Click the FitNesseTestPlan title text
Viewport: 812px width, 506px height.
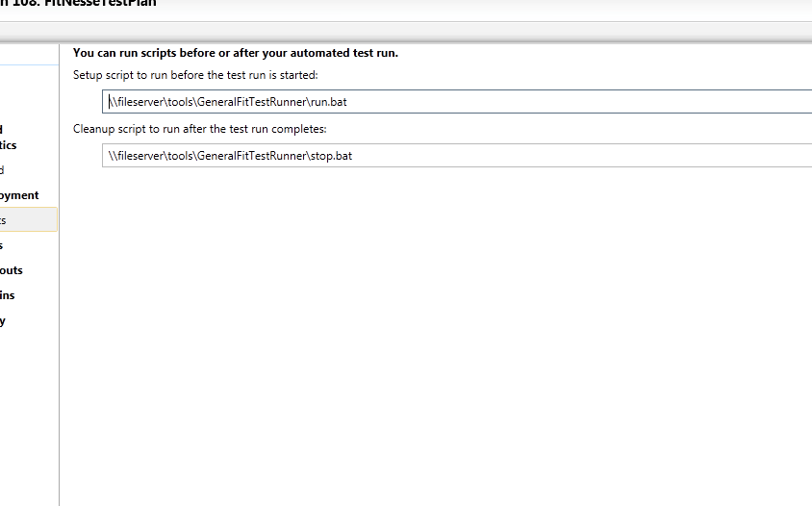coord(100,3)
